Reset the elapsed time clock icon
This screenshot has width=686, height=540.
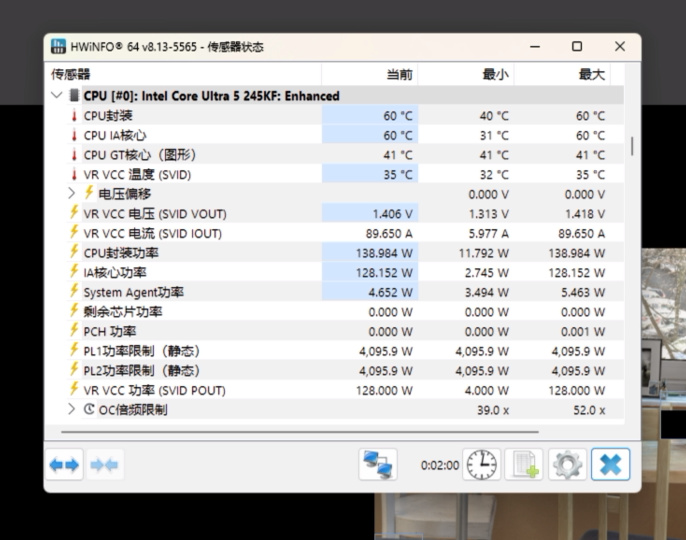(482, 464)
